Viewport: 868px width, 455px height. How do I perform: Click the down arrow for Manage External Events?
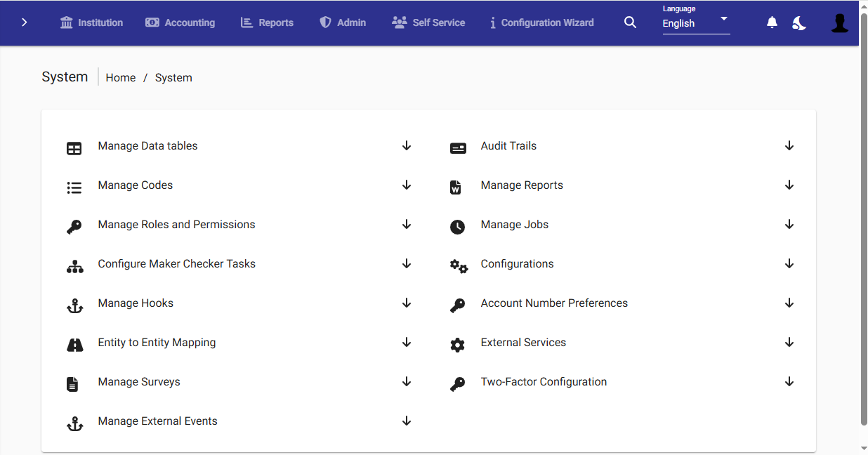[407, 421]
